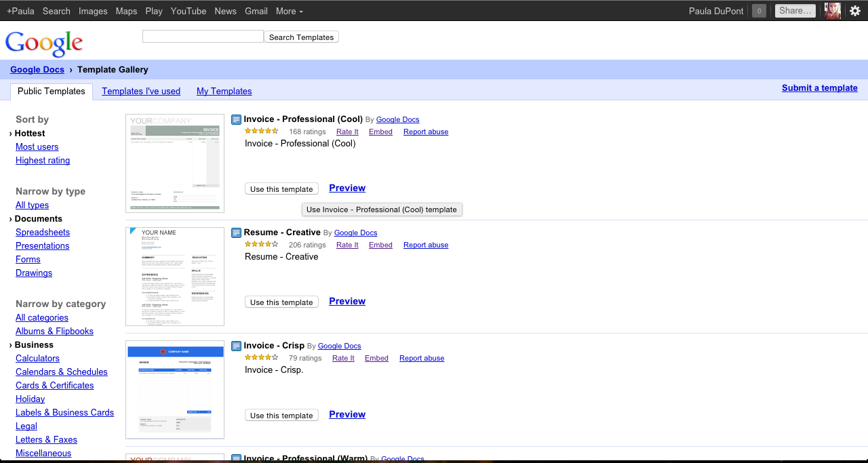
Task: Preview the Resume - Creative template
Action: coord(347,302)
